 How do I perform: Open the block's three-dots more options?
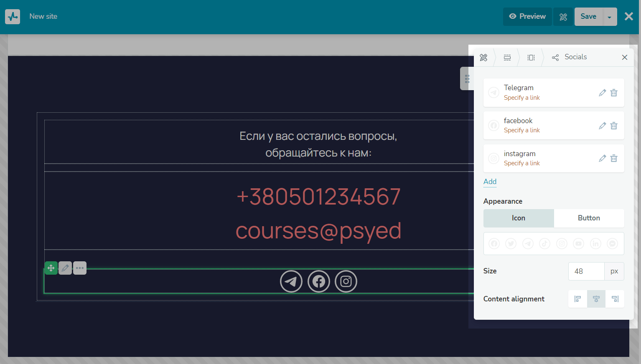[x=80, y=268]
